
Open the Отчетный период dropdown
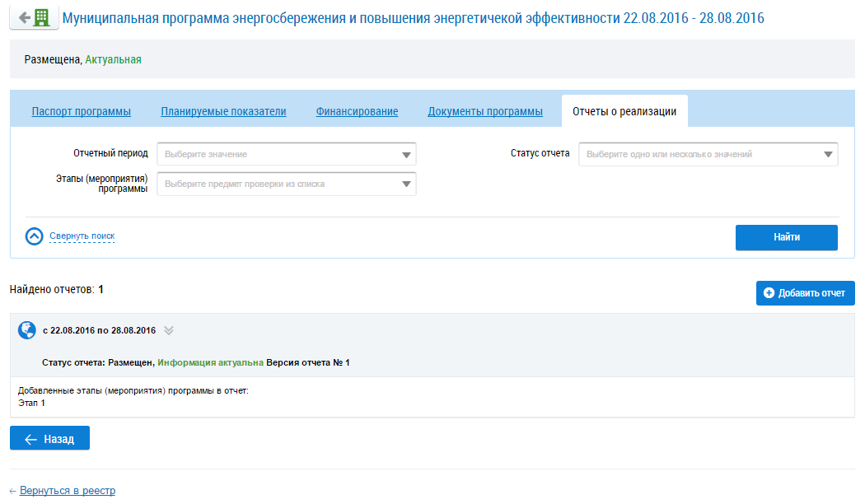pos(287,154)
